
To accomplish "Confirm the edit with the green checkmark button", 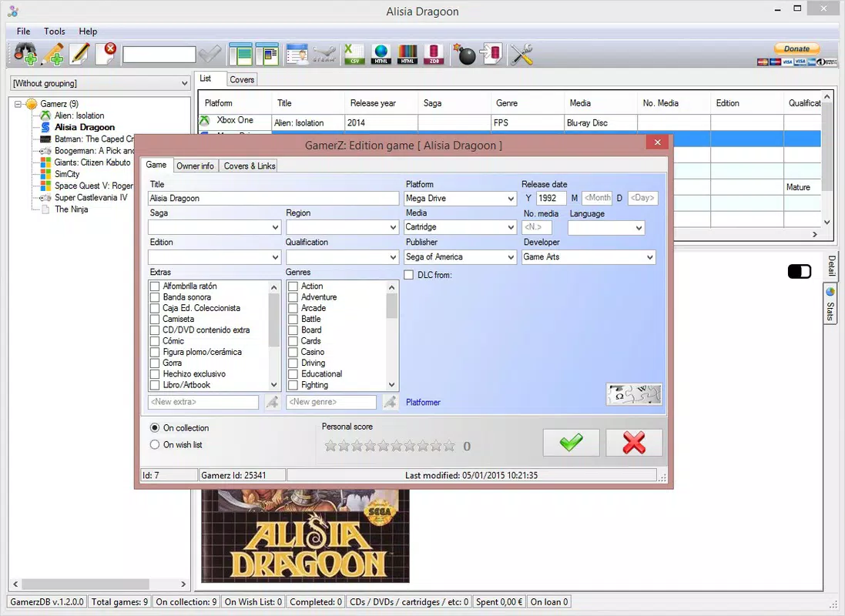I will (x=572, y=443).
